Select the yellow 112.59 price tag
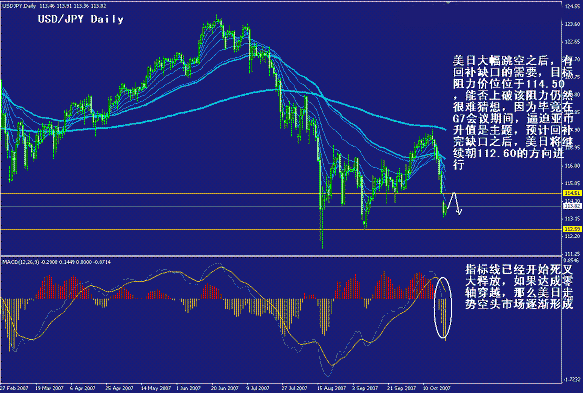 (572, 229)
